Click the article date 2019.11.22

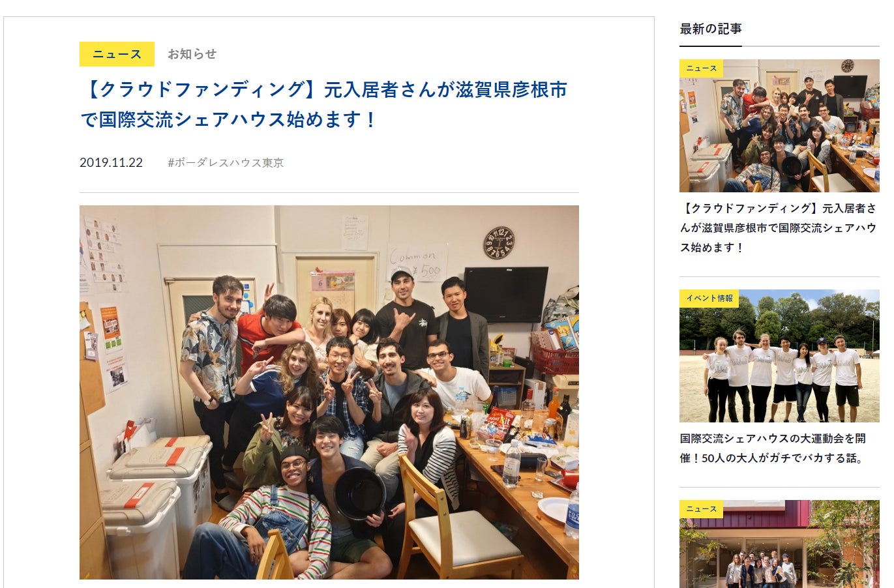[111, 163]
